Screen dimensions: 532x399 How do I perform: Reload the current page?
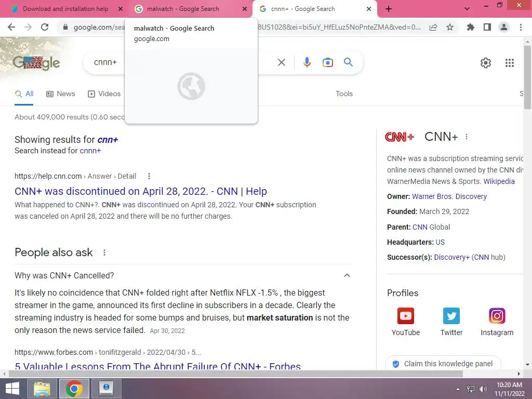(x=45, y=27)
